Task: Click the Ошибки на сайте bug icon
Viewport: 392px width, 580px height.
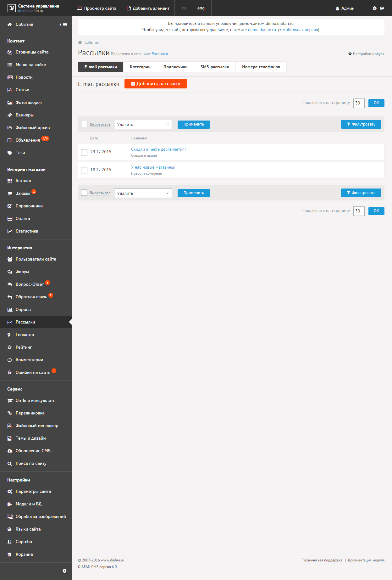Action: (10, 373)
